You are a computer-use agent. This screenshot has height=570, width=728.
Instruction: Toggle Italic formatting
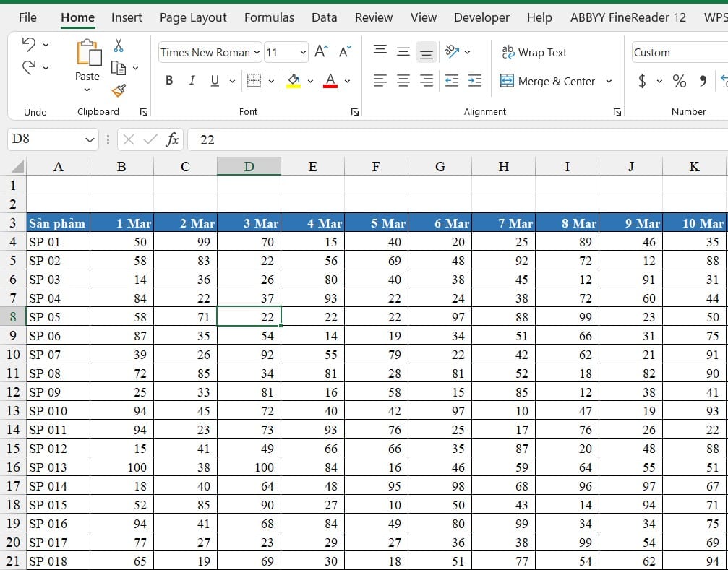192,81
